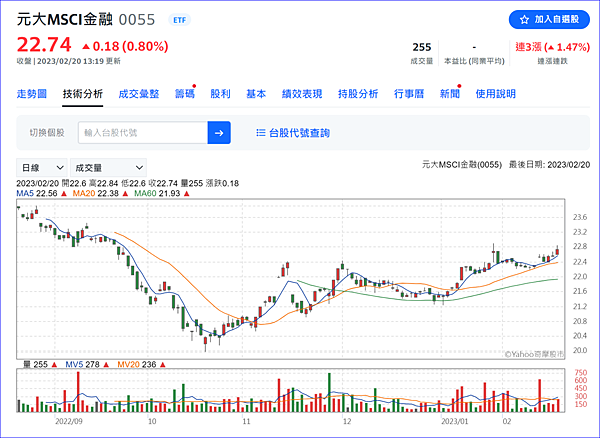
Task: Click list icon beside 台股代號查詢
Action: tap(261, 133)
